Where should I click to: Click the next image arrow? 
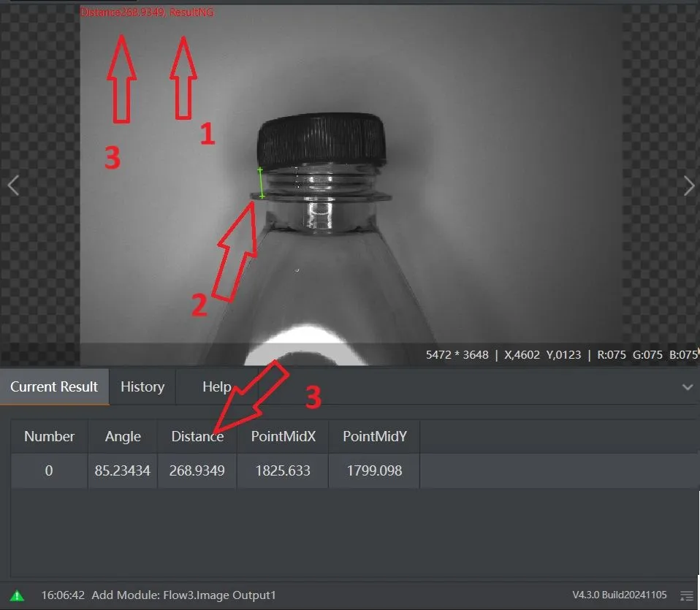coord(688,186)
